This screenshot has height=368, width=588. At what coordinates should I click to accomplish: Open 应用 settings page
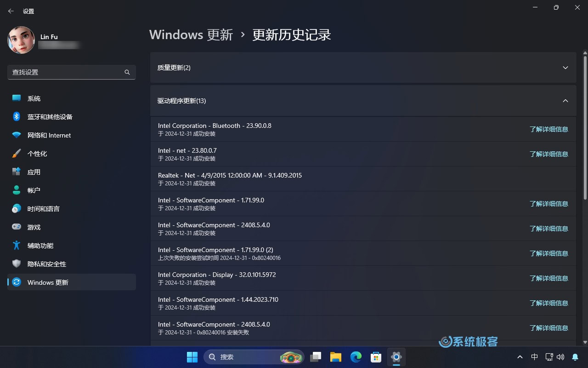(72, 172)
